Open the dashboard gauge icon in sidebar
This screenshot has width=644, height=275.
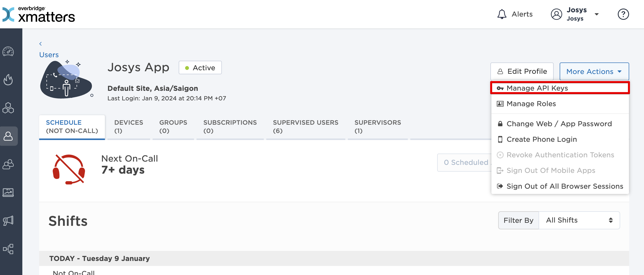(x=8, y=52)
